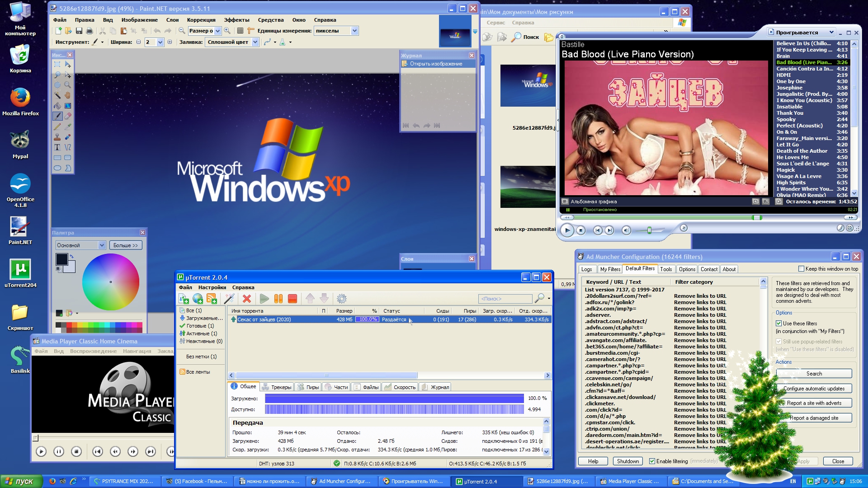
Task: Stop the torrent with the red stop icon
Action: pyautogui.click(x=292, y=299)
